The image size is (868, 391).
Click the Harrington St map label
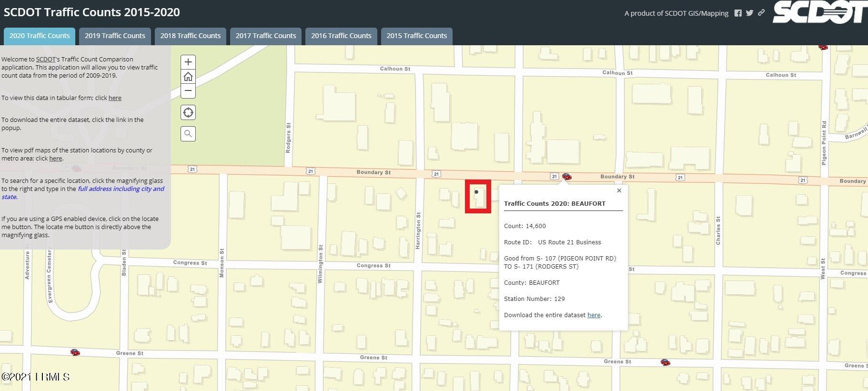(418, 231)
